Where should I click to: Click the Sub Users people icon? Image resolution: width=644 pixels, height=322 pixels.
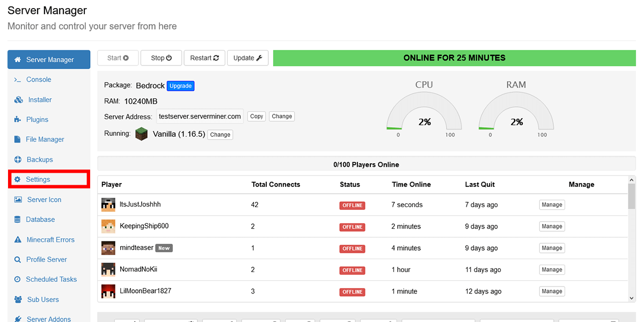pyautogui.click(x=18, y=299)
